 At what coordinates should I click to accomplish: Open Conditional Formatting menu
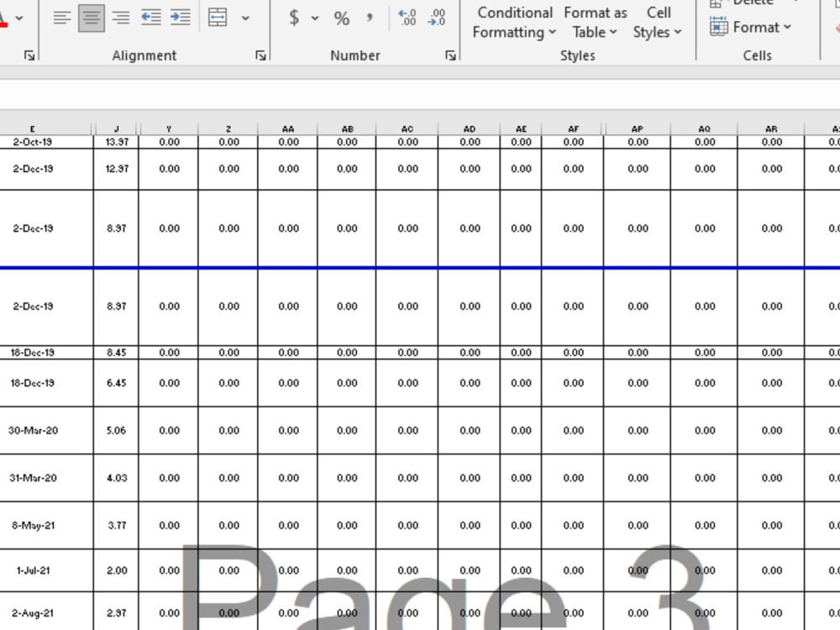(x=514, y=23)
